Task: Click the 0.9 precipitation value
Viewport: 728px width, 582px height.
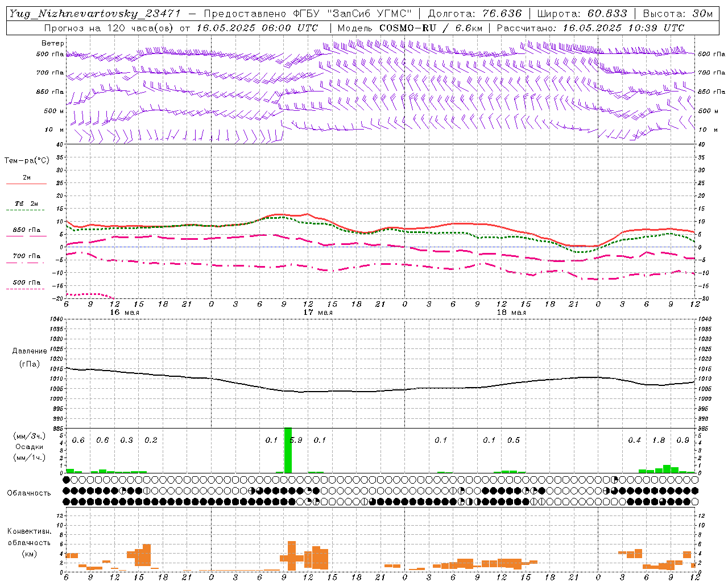Action: click(683, 440)
